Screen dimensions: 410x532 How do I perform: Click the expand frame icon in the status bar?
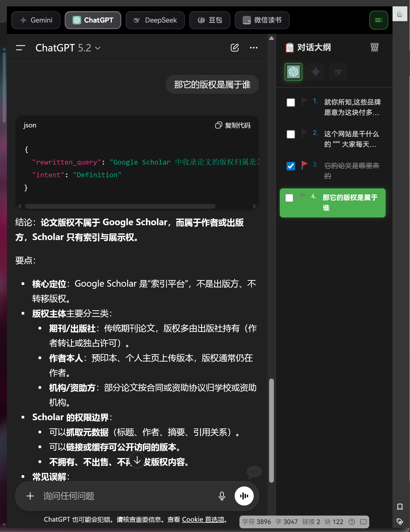363,522
